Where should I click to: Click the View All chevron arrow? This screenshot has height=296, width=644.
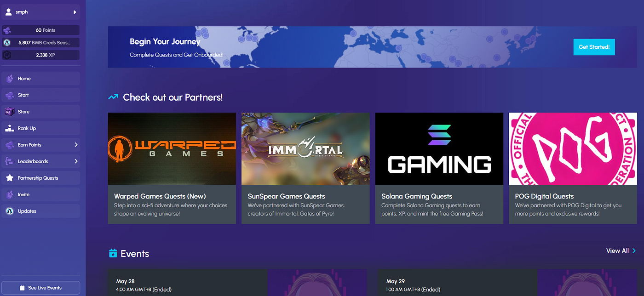pos(634,250)
